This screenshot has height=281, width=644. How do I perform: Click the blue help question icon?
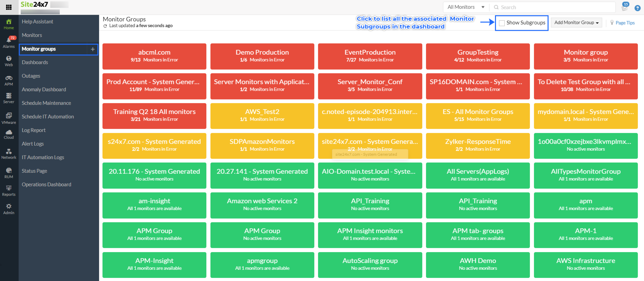pyautogui.click(x=638, y=8)
